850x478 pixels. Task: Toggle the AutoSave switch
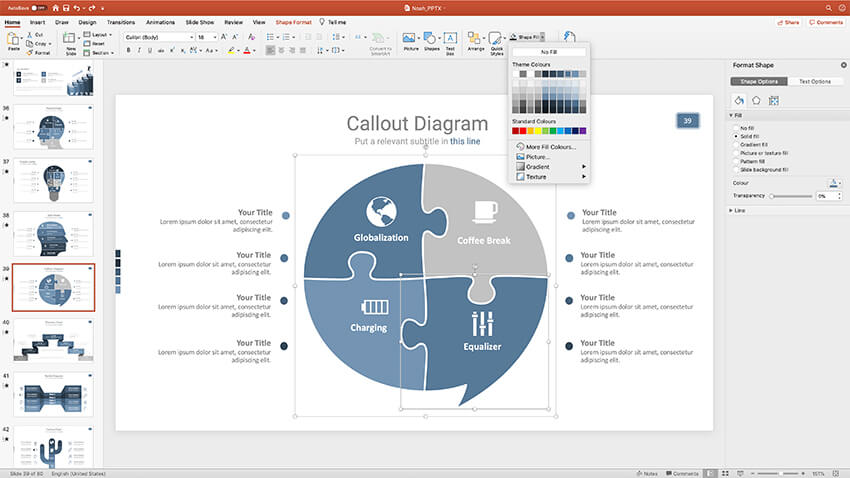pyautogui.click(x=41, y=6)
